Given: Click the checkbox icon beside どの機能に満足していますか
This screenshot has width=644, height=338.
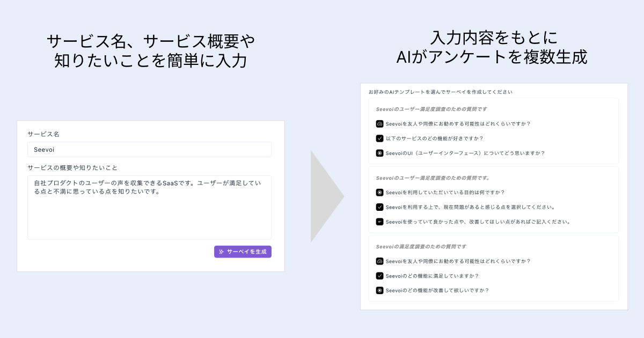Looking at the screenshot, I should [x=379, y=276].
